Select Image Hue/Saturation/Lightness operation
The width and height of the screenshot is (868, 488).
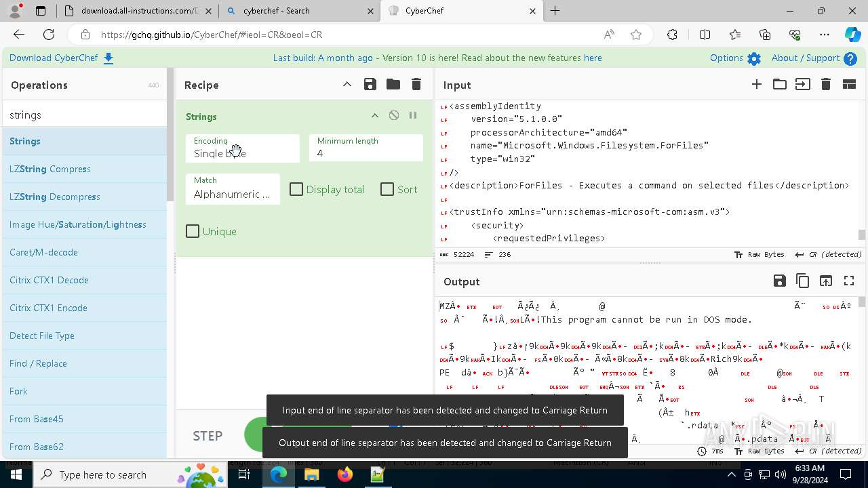[85, 224]
